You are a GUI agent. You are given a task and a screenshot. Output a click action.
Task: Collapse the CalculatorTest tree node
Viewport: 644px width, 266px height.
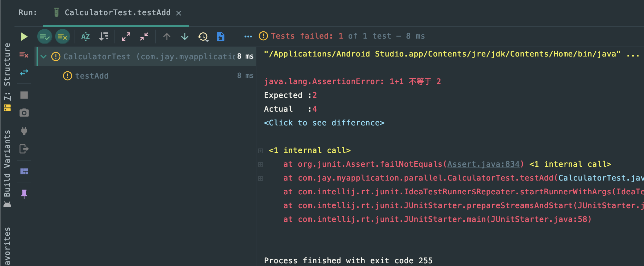point(43,57)
